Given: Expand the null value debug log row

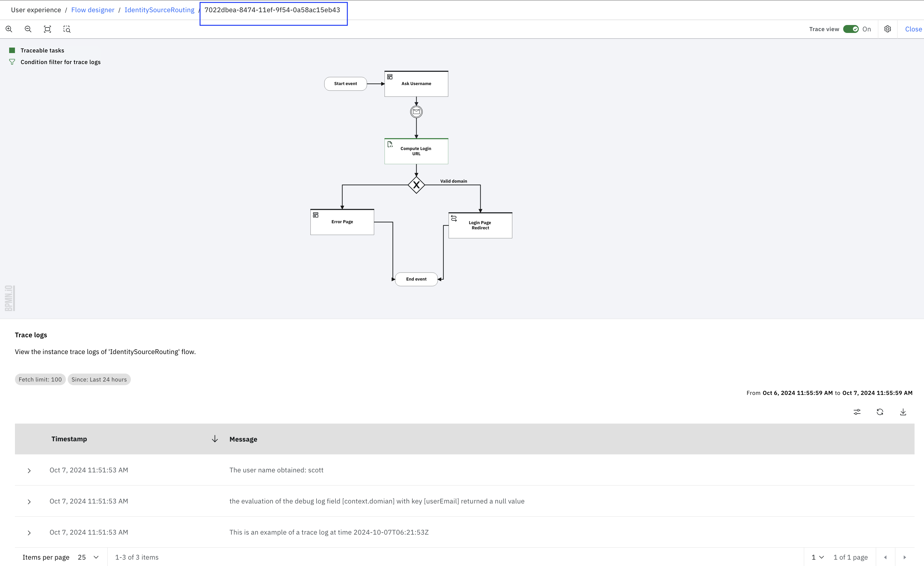Looking at the screenshot, I should click(x=29, y=501).
